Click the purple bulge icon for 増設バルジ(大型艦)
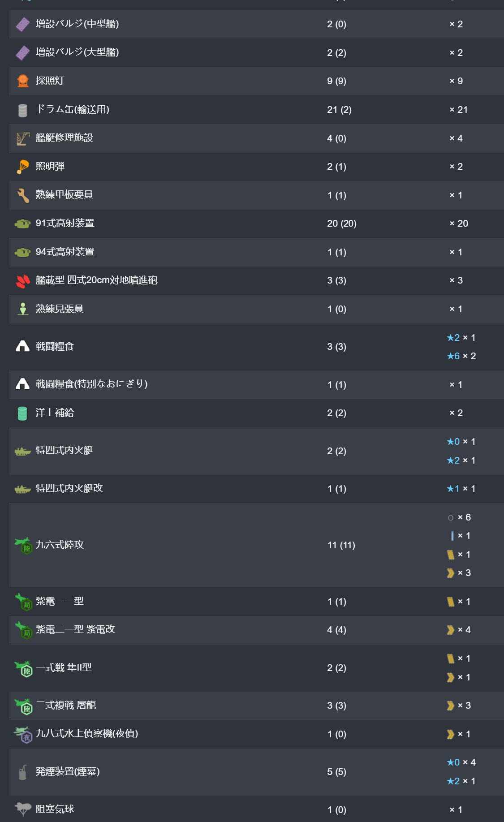The width and height of the screenshot is (504, 822). pyautogui.click(x=23, y=53)
